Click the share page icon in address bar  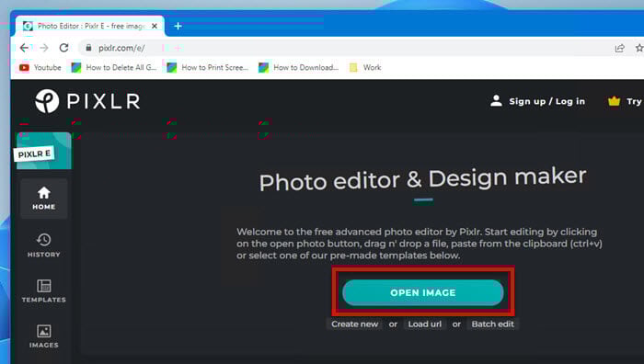coord(619,48)
